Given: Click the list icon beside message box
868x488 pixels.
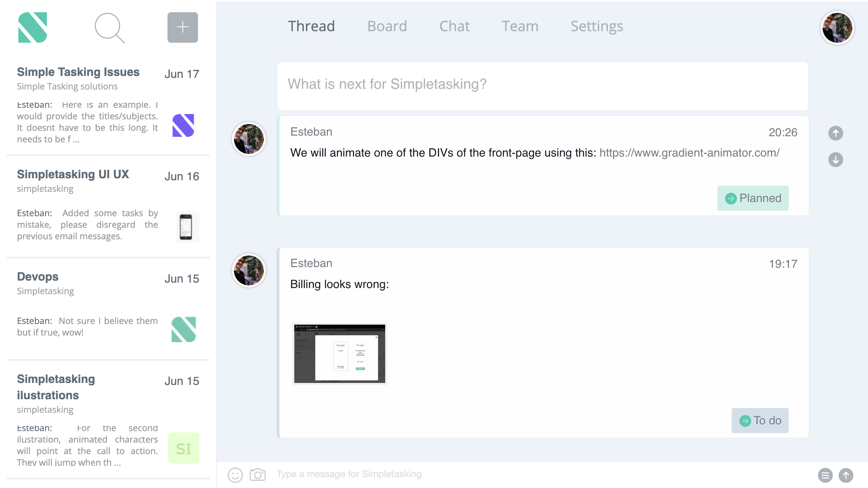Looking at the screenshot, I should click(x=825, y=475).
